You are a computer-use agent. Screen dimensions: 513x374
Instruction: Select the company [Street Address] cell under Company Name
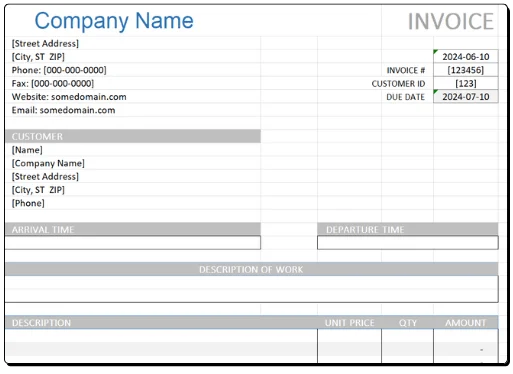pyautogui.click(x=133, y=43)
